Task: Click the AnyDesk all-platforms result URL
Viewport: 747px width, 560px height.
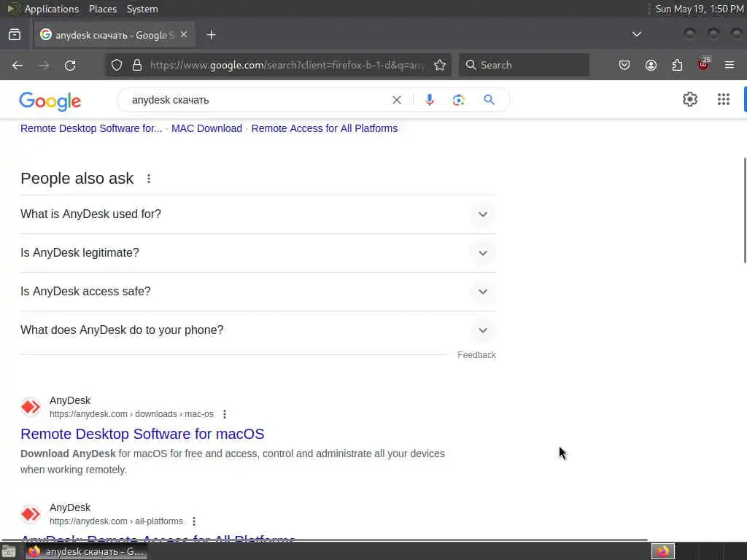Action: pyautogui.click(x=116, y=521)
